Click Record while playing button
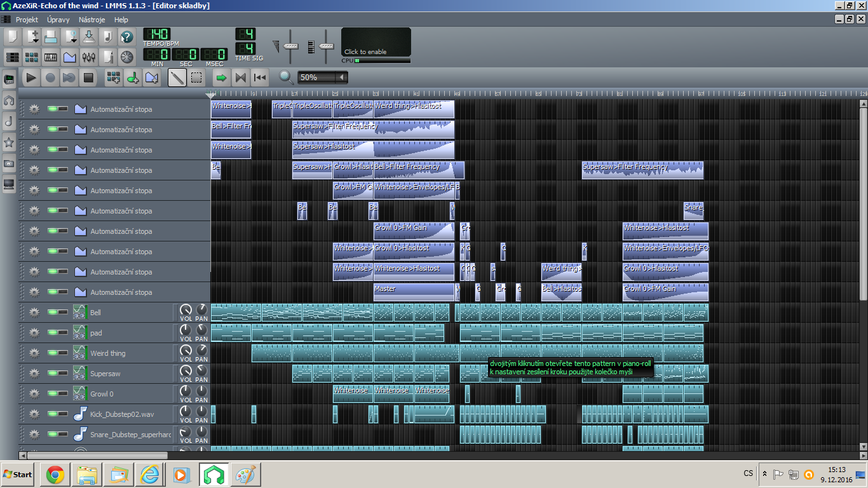The width and height of the screenshot is (868, 488). [69, 78]
